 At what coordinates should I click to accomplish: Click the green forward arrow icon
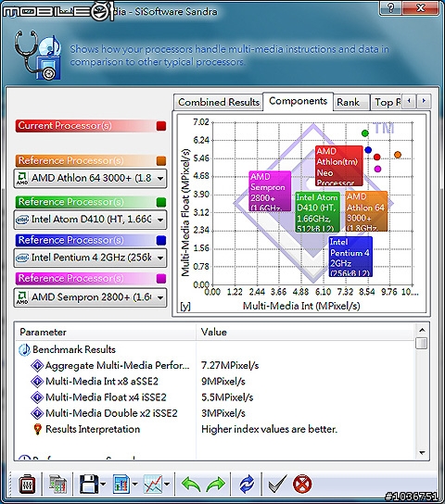pos(215,484)
